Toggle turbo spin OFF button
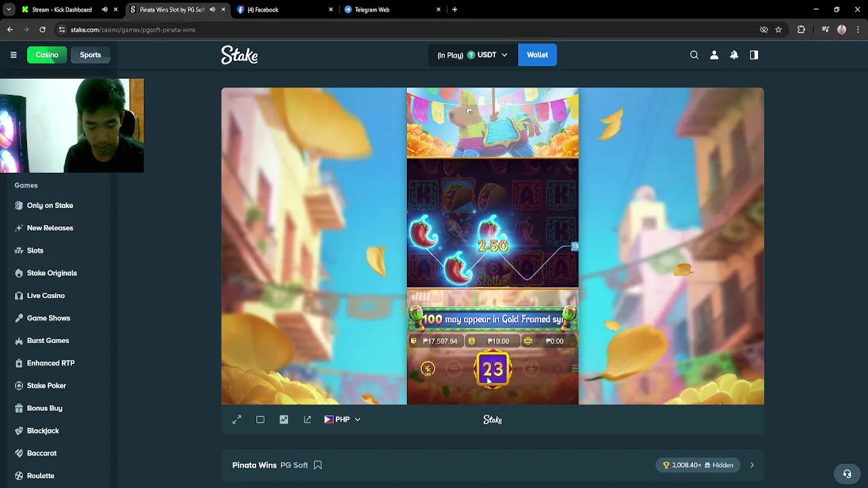 (427, 369)
